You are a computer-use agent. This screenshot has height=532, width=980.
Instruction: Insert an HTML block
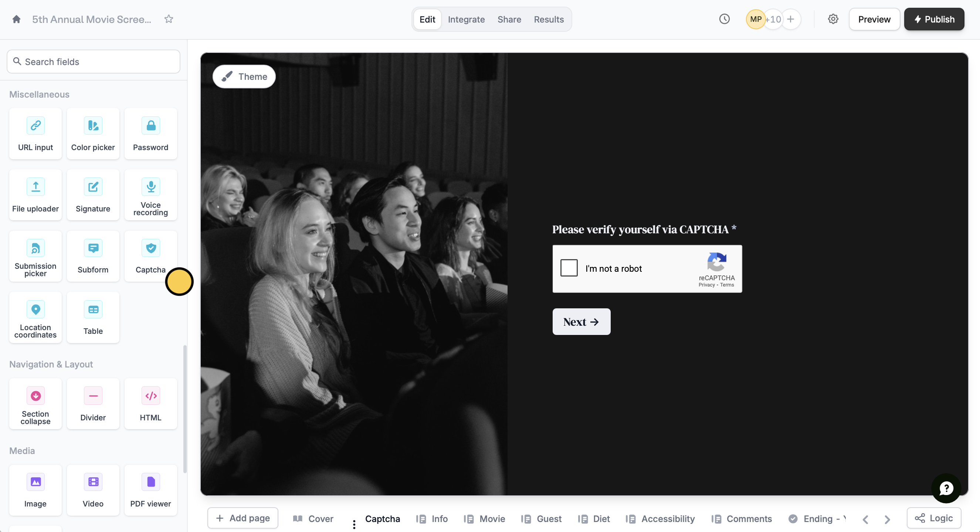tap(151, 404)
